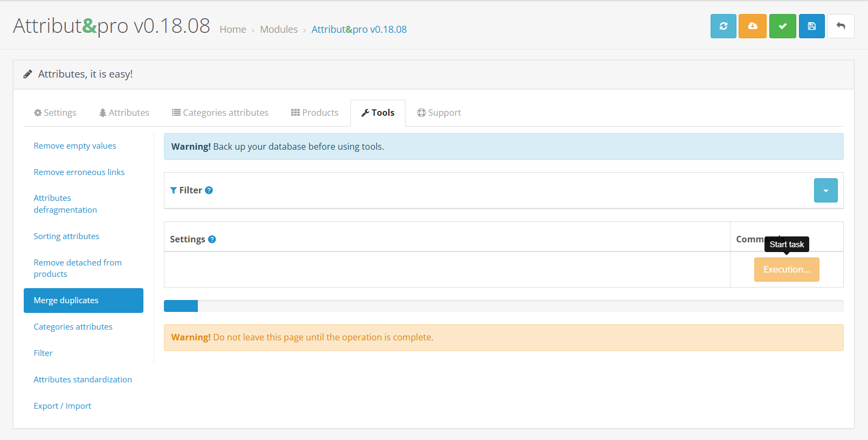The height and width of the screenshot is (440, 868).
Task: Select Merge duplicates in sidebar
Action: tap(84, 301)
